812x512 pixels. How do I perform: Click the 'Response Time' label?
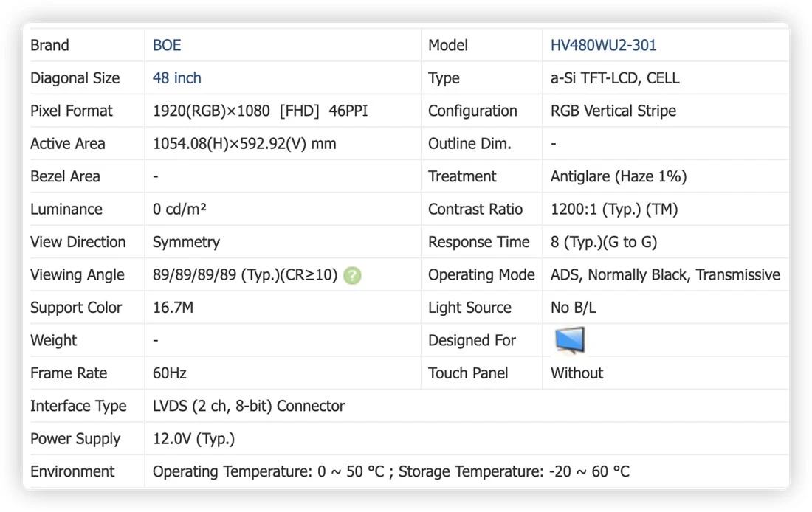(x=479, y=242)
